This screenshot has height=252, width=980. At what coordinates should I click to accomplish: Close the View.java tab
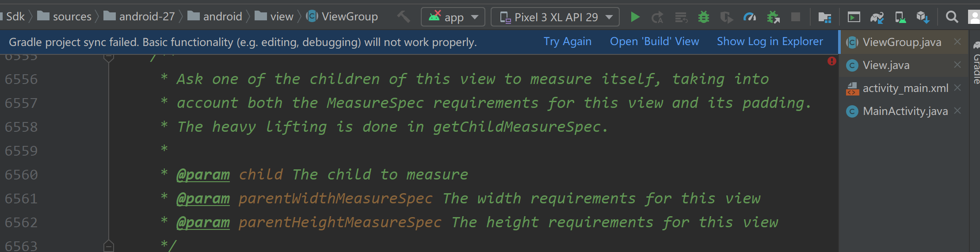pyautogui.click(x=957, y=65)
